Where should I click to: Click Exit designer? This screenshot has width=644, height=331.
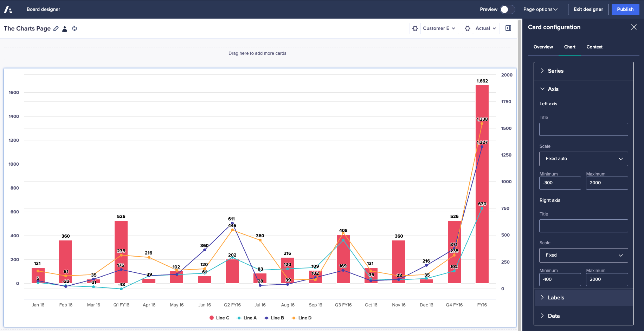588,9
